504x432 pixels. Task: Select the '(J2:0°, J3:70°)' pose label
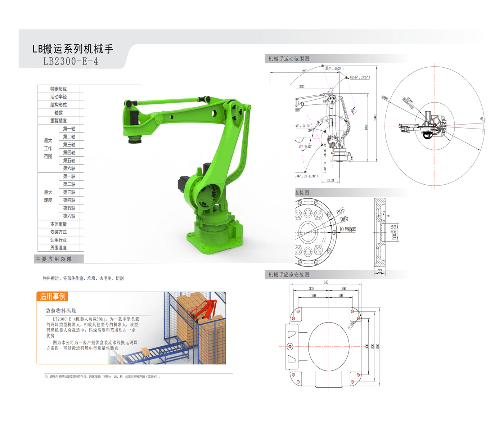(334, 68)
